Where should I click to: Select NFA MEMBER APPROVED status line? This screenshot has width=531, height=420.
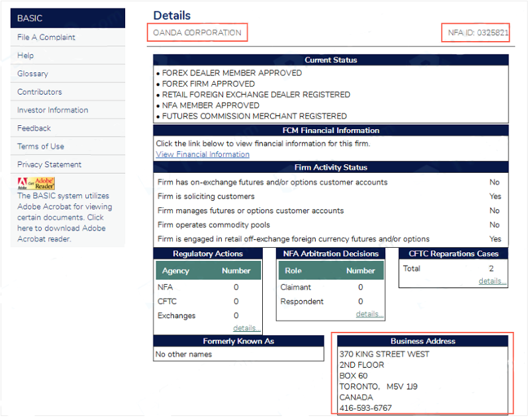click(x=211, y=106)
